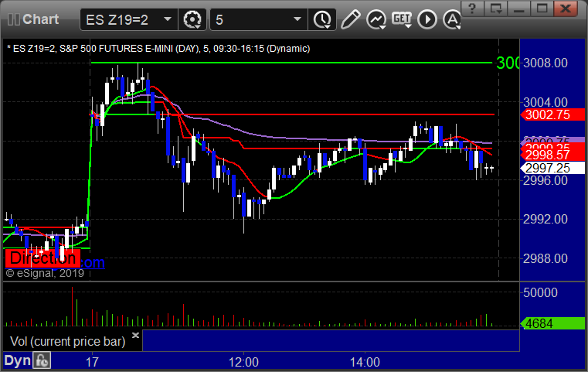Image resolution: width=588 pixels, height=372 pixels.
Task: Click the 14:00 time axis label
Action: 365,362
